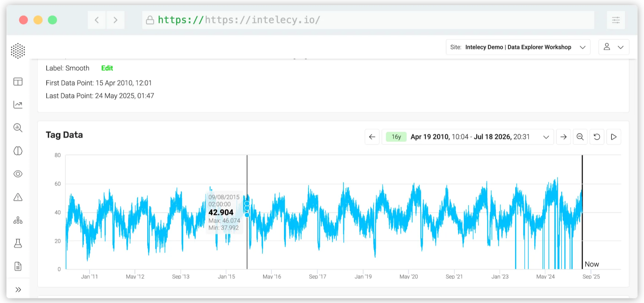Open the trend chart icon in sidebar
Image resolution: width=644 pixels, height=303 pixels.
click(x=18, y=105)
